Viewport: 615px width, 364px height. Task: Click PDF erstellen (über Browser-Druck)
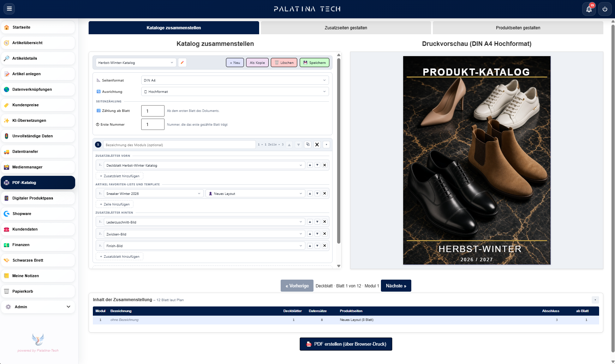[x=346, y=344]
